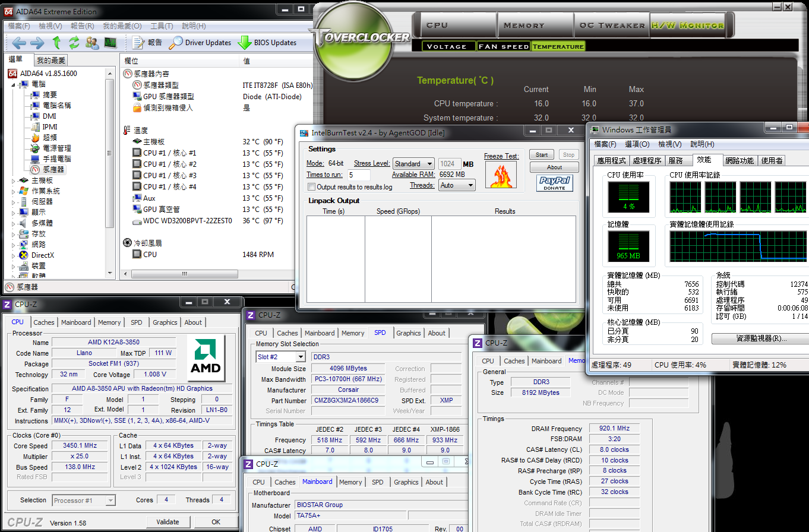Click the CPU 1484 RPM fan row
Screen dimensions: 809x532
point(202,254)
